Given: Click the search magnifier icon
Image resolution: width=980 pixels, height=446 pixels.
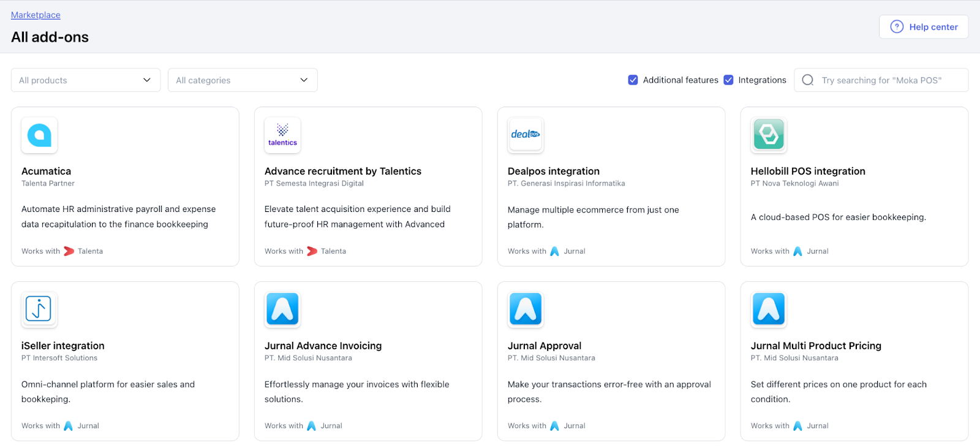Looking at the screenshot, I should [x=808, y=80].
